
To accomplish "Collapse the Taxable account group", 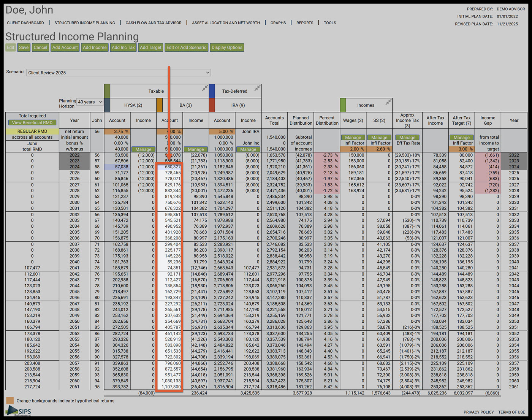I will click(x=205, y=88).
